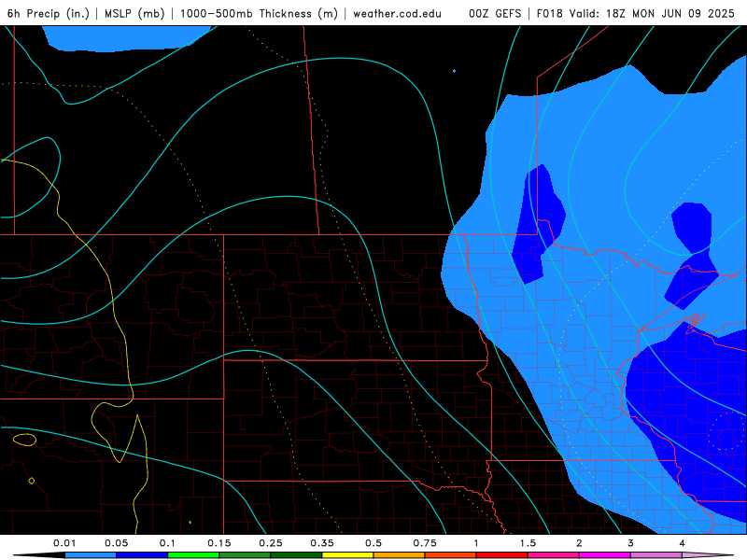Screen dimensions: 747x560
Task: Click the light blue 0.01 legend swatch
Action: 91,555
